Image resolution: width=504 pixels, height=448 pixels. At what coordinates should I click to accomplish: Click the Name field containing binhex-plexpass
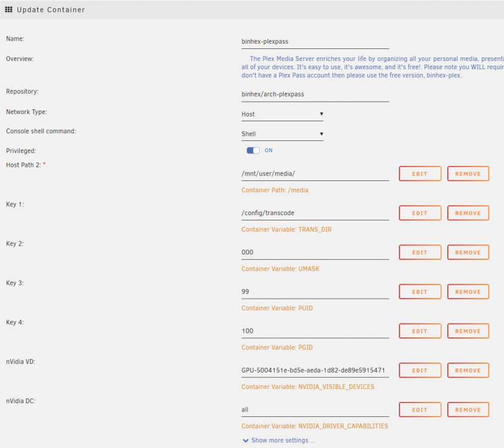[x=315, y=42]
